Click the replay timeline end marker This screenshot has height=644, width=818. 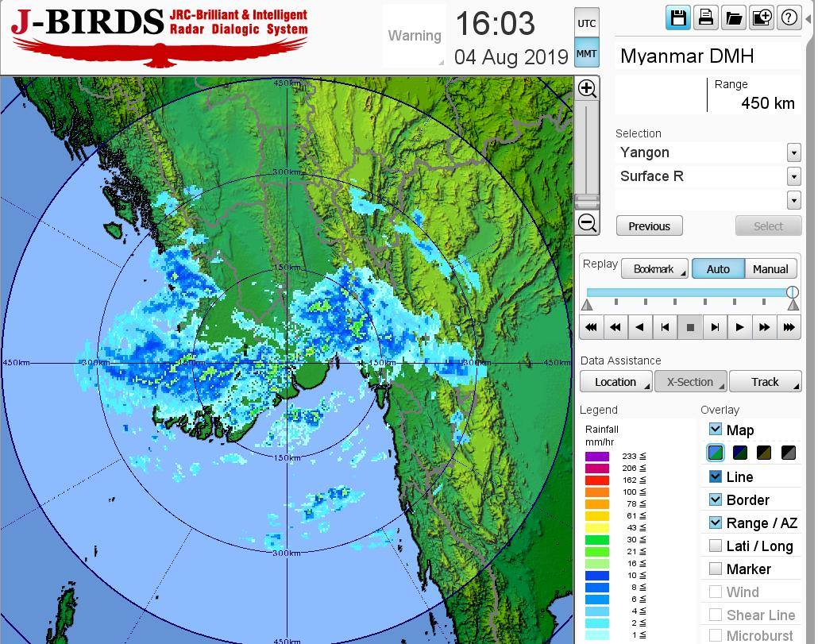click(793, 305)
